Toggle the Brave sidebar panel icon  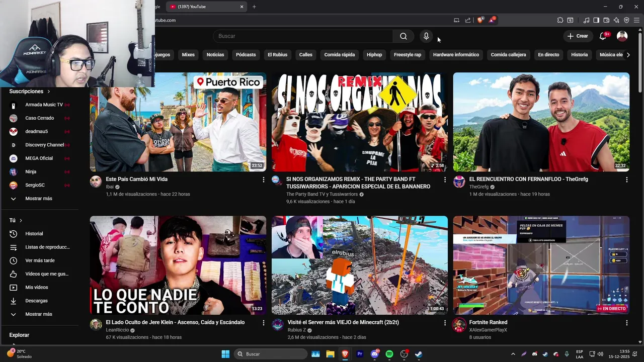pyautogui.click(x=596, y=20)
